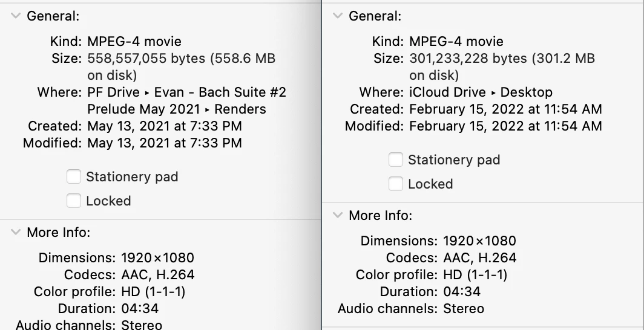
Task: Click the More Info heading in the iCloud file window
Action: 380,216
